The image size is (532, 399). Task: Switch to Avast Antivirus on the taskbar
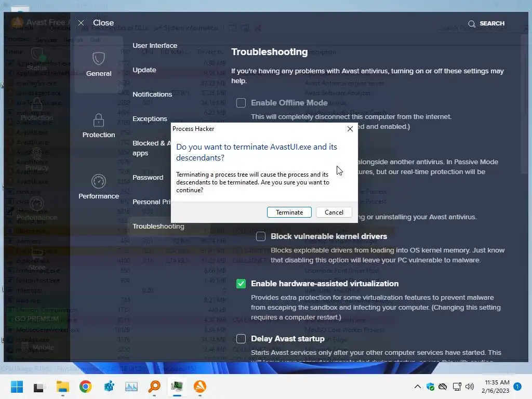(200, 387)
